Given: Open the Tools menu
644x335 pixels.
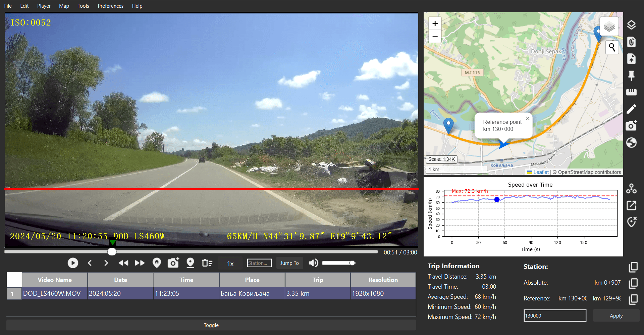Looking at the screenshot, I should pos(83,6).
